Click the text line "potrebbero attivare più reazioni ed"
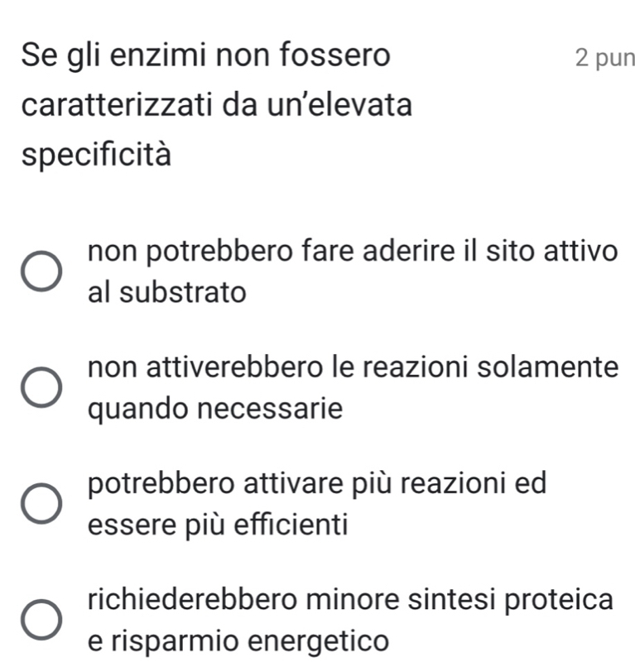The image size is (635, 672). click(x=315, y=482)
